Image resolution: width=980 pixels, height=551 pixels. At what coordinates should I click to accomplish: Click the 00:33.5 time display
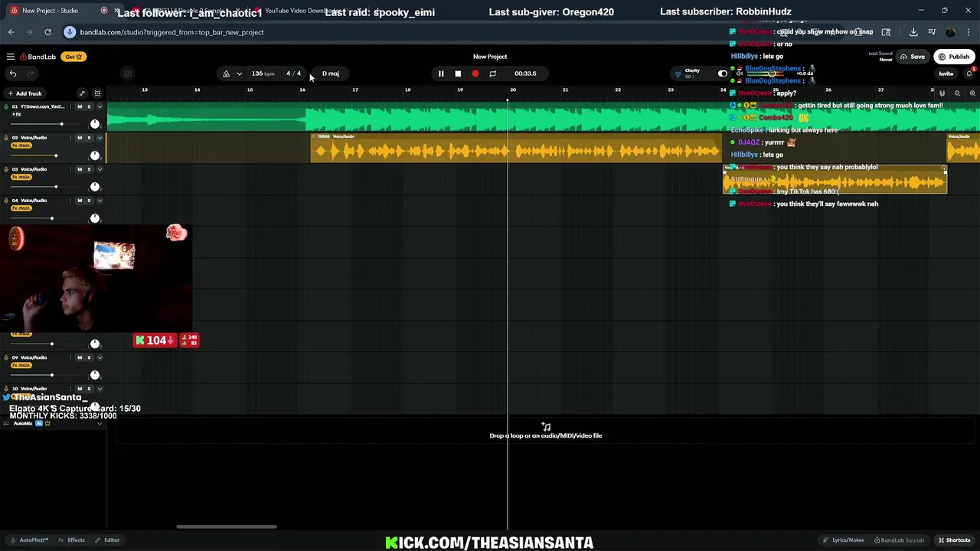click(525, 73)
